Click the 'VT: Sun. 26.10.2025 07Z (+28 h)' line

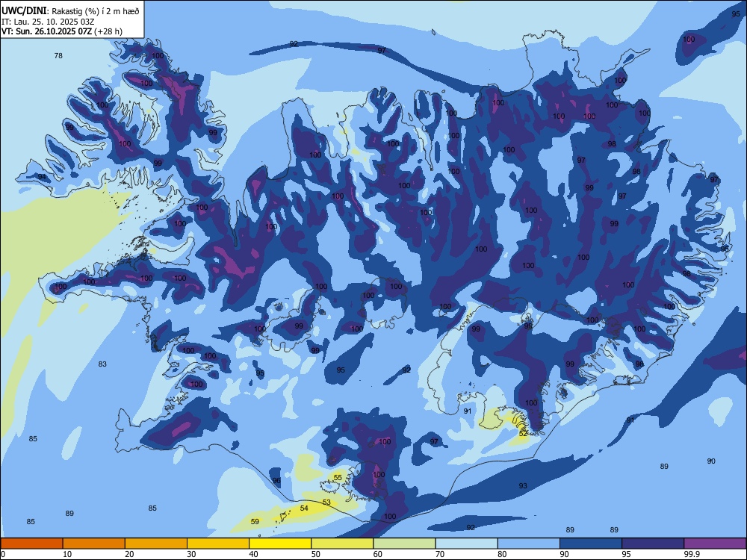point(62,31)
